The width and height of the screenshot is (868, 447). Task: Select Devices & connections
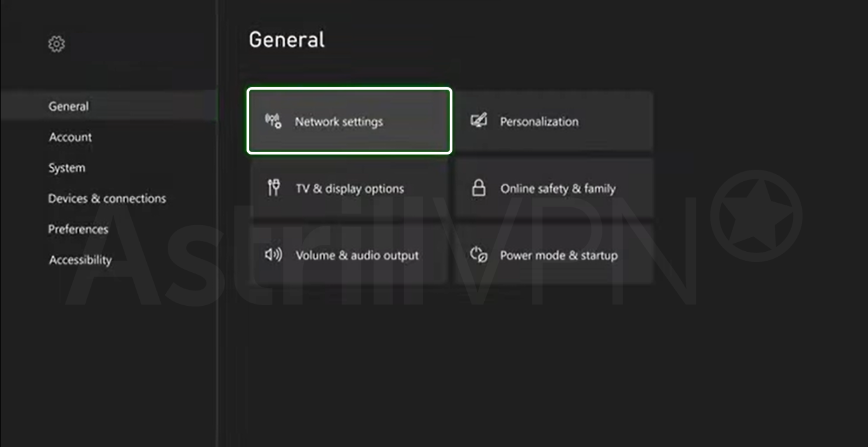coord(107,198)
